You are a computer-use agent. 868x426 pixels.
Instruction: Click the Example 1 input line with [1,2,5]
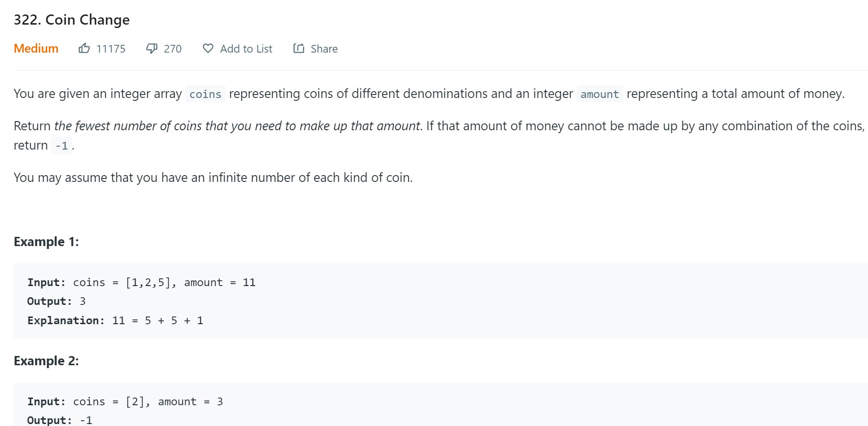pyautogui.click(x=141, y=282)
